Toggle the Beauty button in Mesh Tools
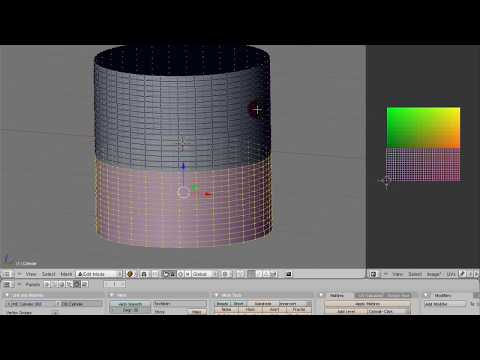 tap(223, 304)
